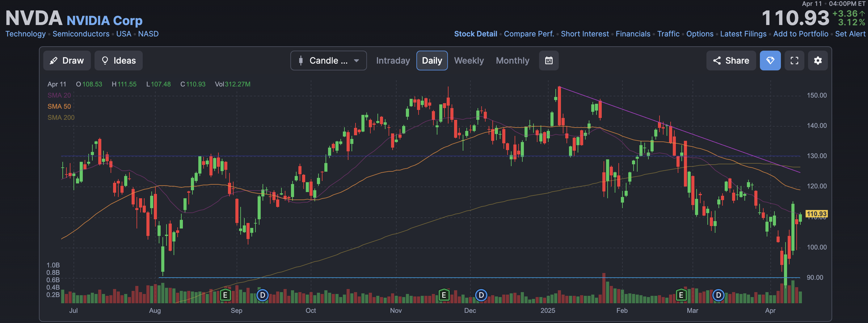Toggle the SMA 50 indicator label
The height and width of the screenshot is (323, 868).
(59, 107)
